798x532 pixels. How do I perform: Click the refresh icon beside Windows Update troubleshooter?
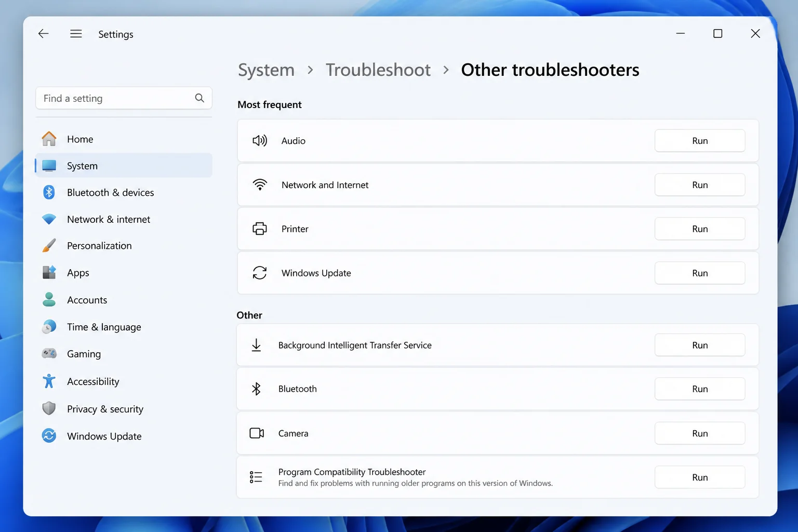[260, 273]
